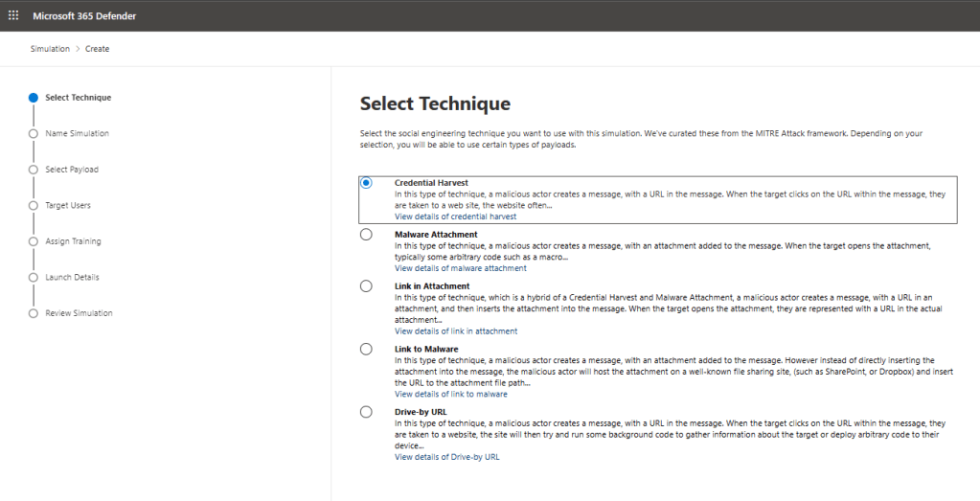Click the Select Payload step circle
The height and width of the screenshot is (501, 980).
[34, 170]
